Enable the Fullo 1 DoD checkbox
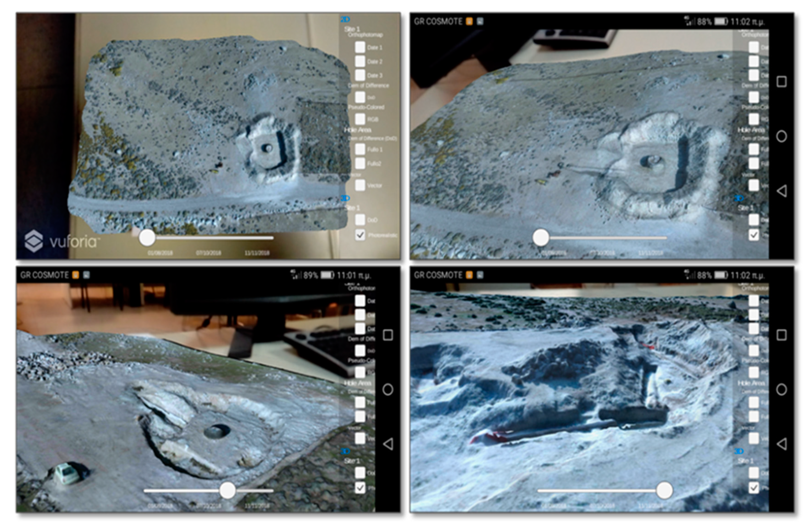 coord(360,149)
